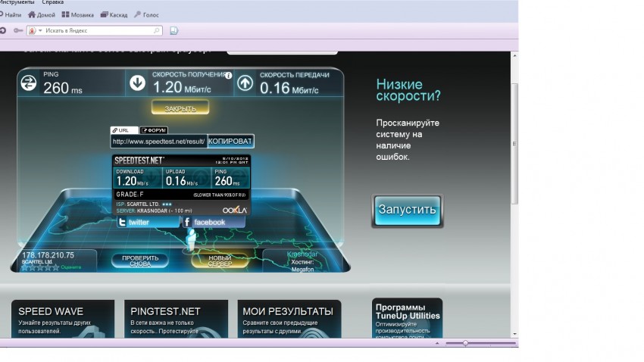Click the zoom slider in status bar
Screen dimensions: 644x362
coord(465,343)
